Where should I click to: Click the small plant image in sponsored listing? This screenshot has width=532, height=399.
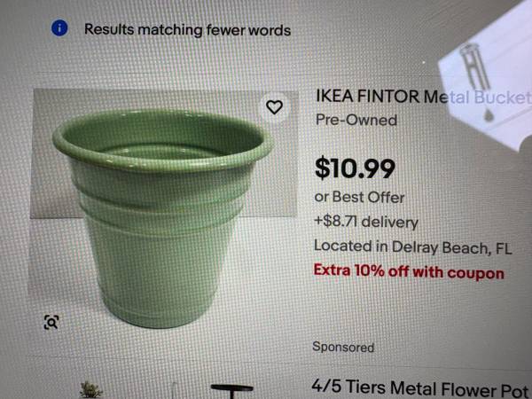point(90,389)
